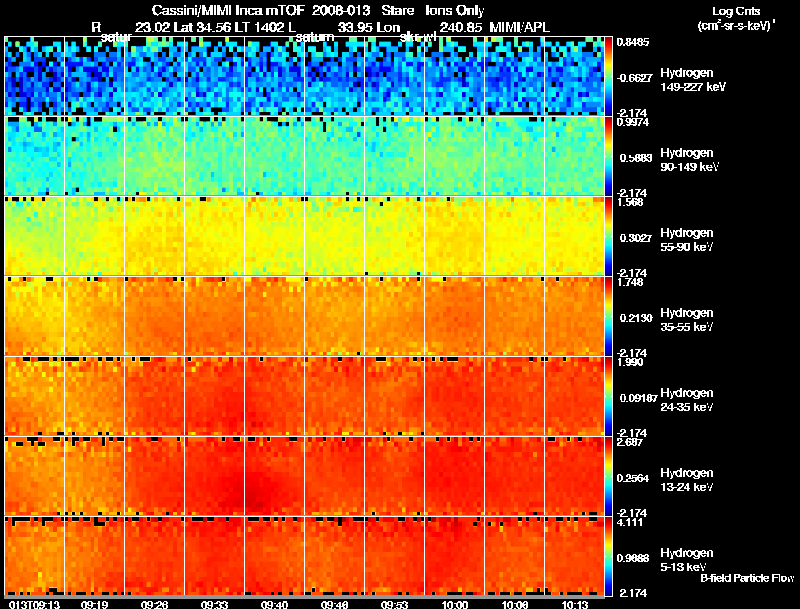The width and height of the screenshot is (800, 609).
Task: Click the 09:33 time axis label
Action: click(x=214, y=604)
